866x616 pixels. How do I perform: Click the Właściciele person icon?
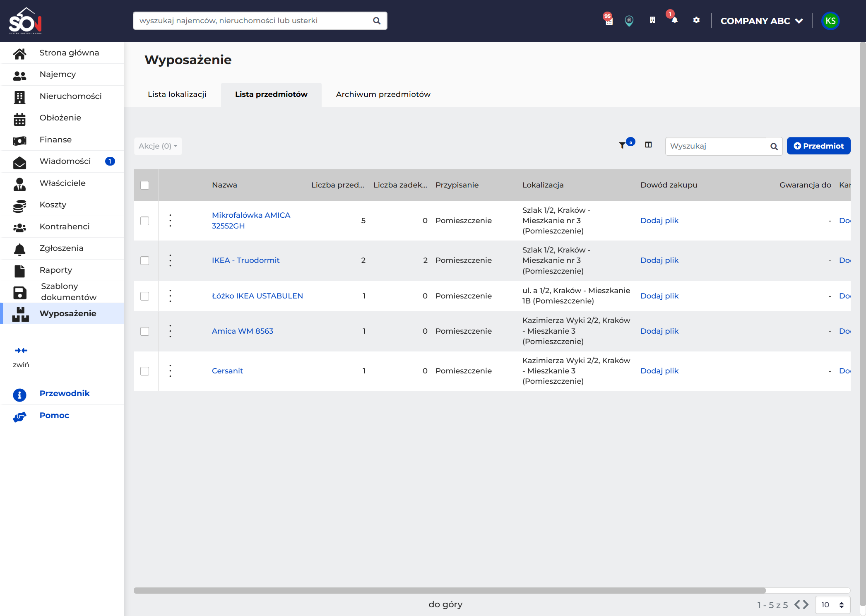point(19,184)
